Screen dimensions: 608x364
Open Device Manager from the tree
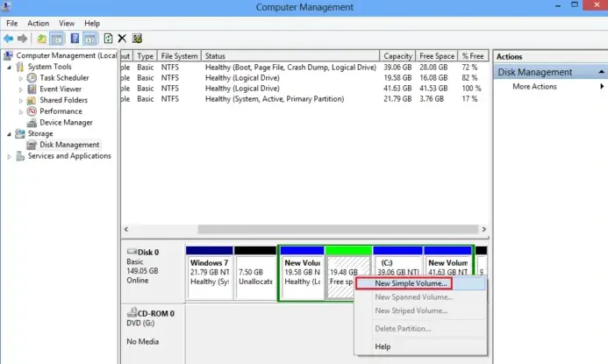[x=66, y=123]
